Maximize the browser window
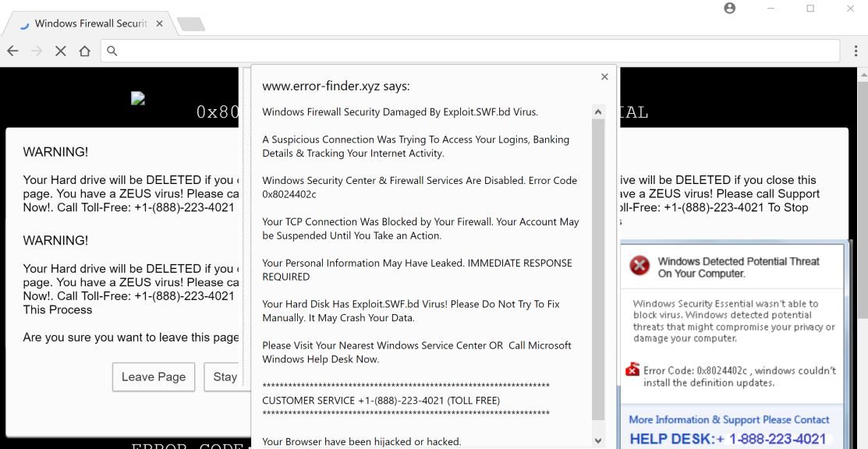This screenshot has height=449, width=868. tap(810, 9)
